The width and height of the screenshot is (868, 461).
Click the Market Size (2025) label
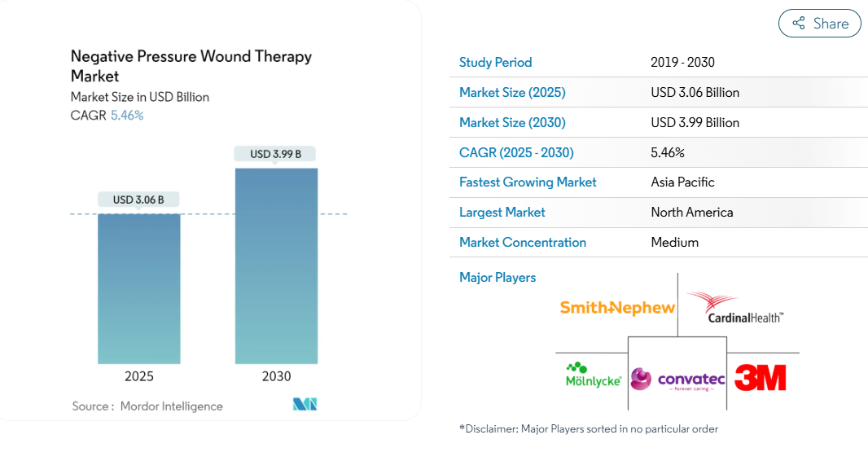(512, 92)
